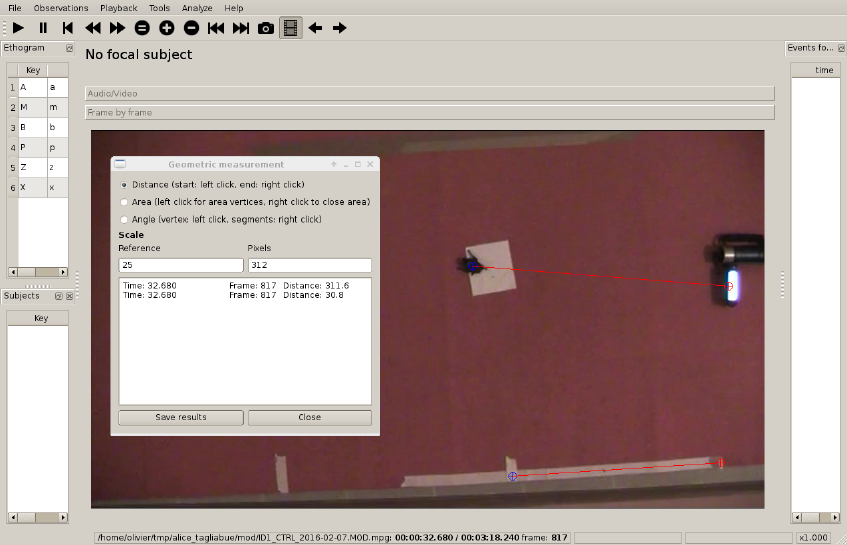Set normal speed with the equals icon
847x545 pixels.
coord(142,28)
